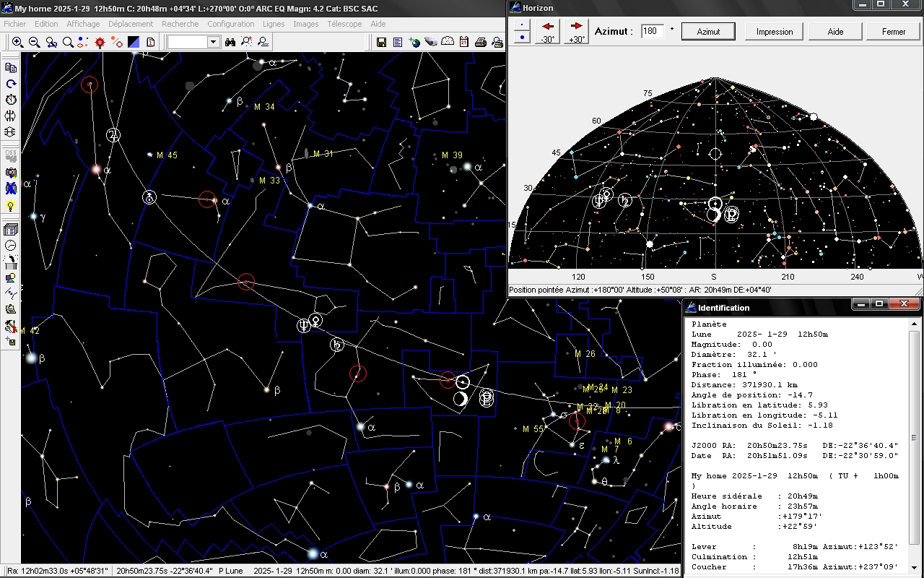Screen dimensions: 924x578
Task: Select small star dot in Horizon window
Action: pos(522,24)
